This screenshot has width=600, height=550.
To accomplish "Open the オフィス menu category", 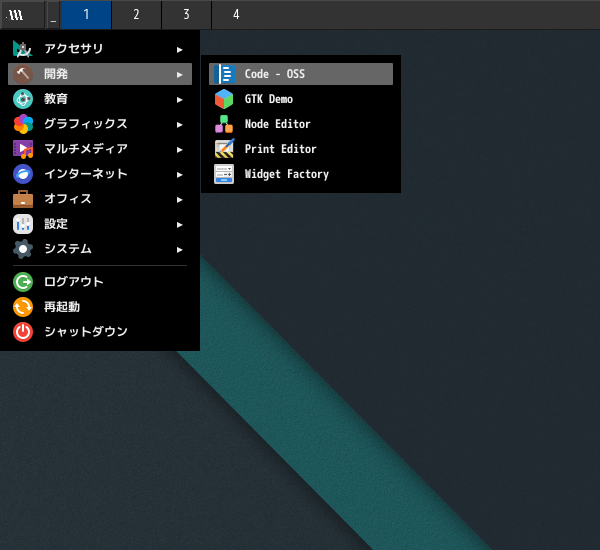I will point(67,199).
